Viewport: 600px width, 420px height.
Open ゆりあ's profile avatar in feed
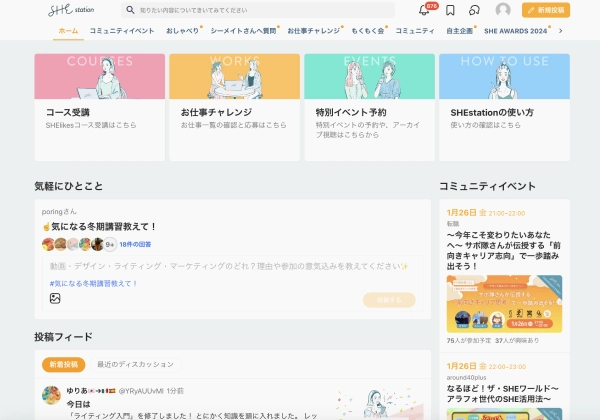coord(52,394)
